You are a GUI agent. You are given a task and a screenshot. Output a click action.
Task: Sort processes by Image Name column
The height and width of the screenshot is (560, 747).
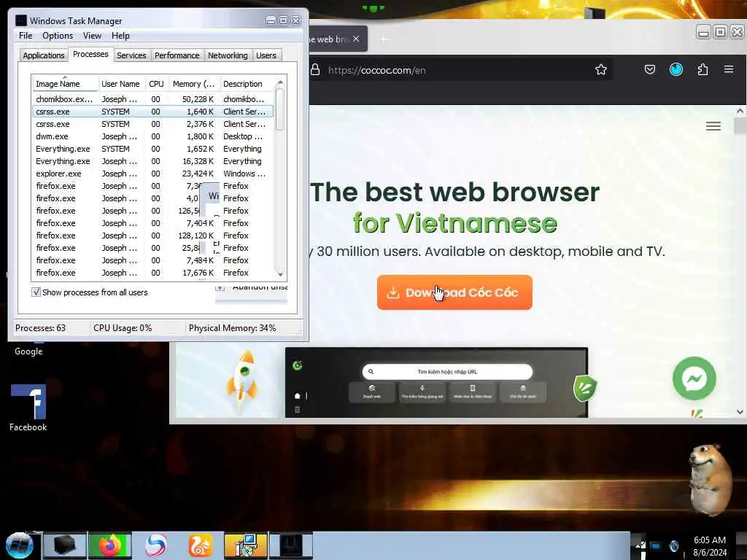pos(65,84)
